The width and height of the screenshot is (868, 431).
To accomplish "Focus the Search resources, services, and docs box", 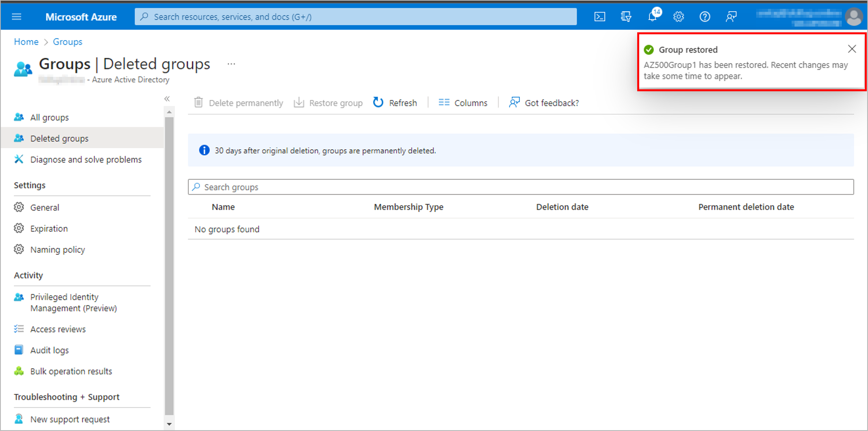I will pos(355,17).
